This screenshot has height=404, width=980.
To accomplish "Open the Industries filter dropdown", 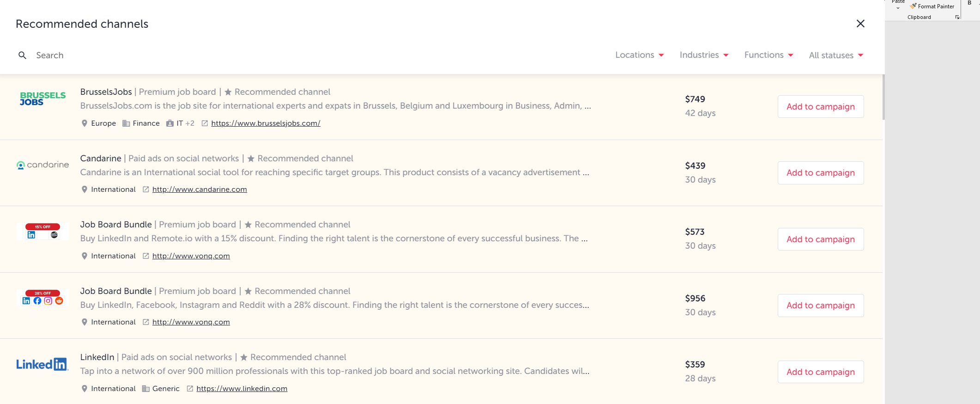I will point(704,55).
